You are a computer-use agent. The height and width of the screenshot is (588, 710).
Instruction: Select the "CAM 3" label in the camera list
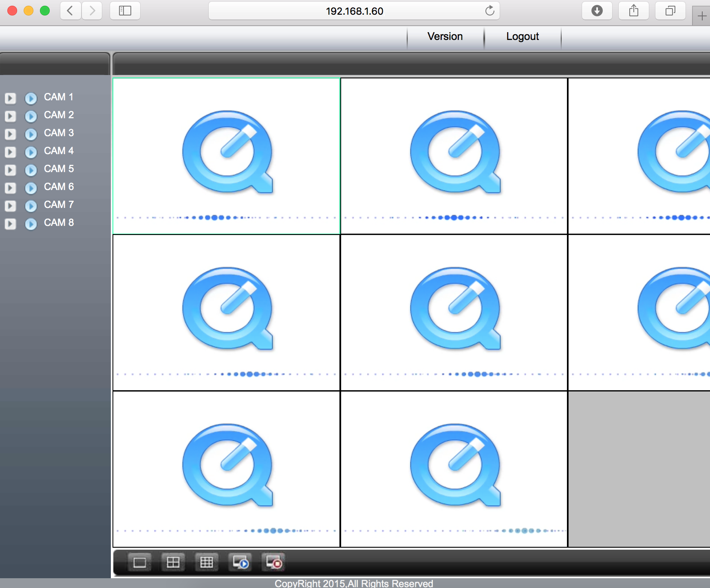[59, 133]
